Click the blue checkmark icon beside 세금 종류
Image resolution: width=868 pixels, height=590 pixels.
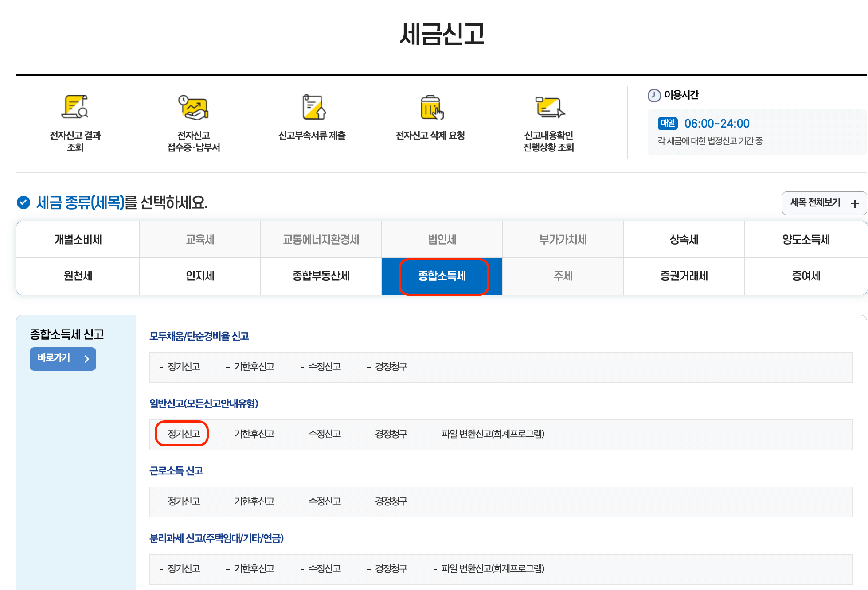23,202
